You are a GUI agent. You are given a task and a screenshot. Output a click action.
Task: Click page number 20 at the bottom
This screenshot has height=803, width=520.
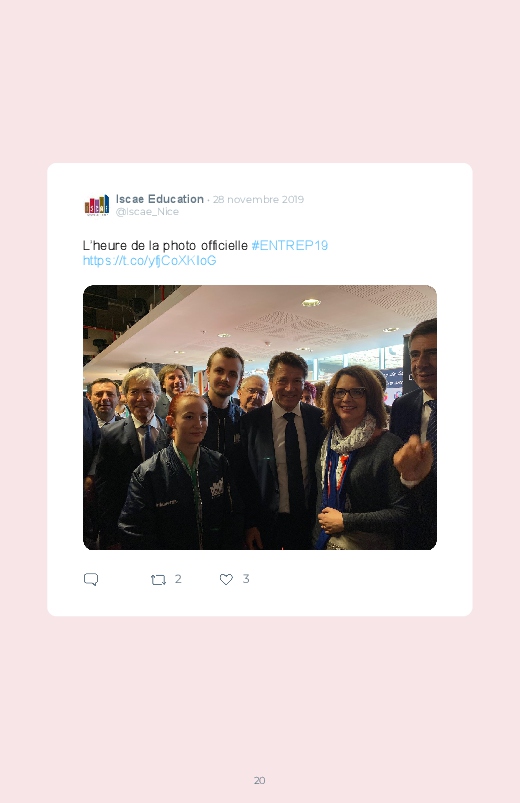(260, 780)
